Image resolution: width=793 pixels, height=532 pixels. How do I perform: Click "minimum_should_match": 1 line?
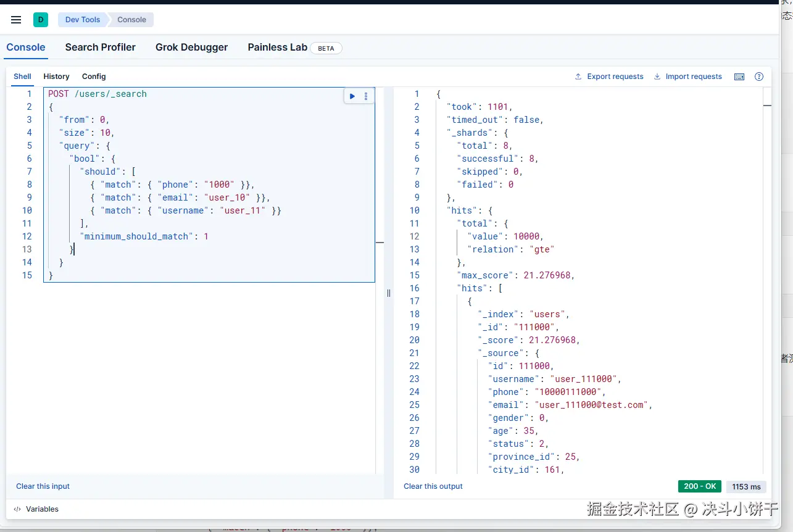[x=144, y=236]
